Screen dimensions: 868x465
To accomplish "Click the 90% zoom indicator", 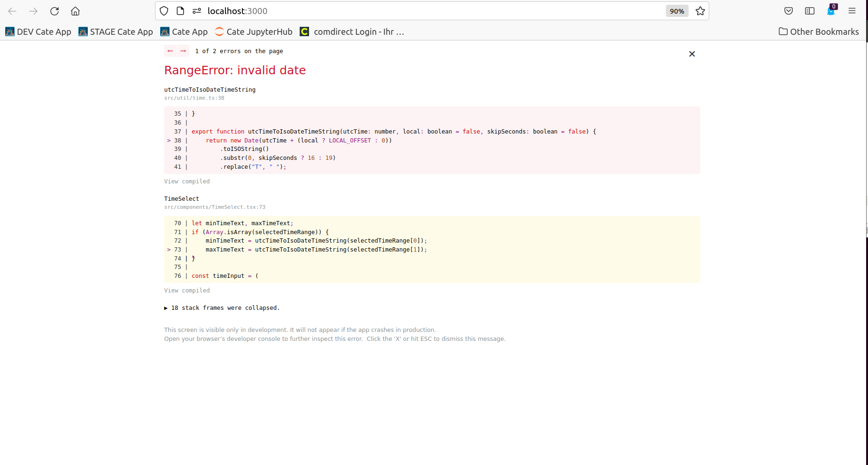I will point(677,11).
